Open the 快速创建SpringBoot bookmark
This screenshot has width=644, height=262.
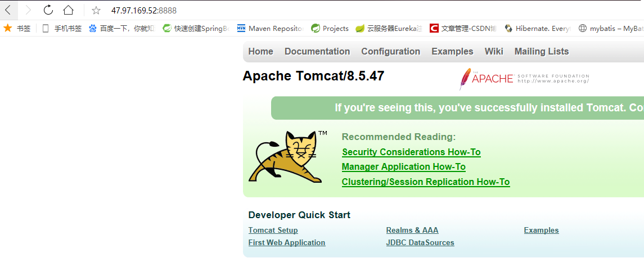(x=196, y=28)
